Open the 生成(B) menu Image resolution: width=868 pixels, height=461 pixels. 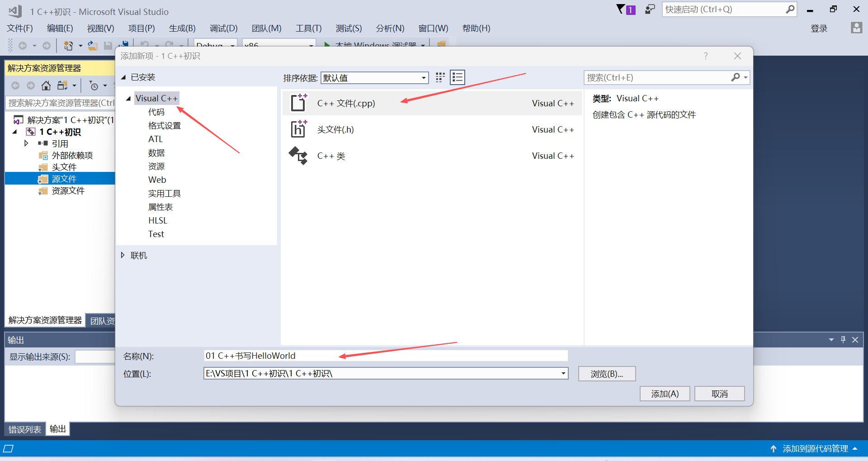(x=182, y=29)
